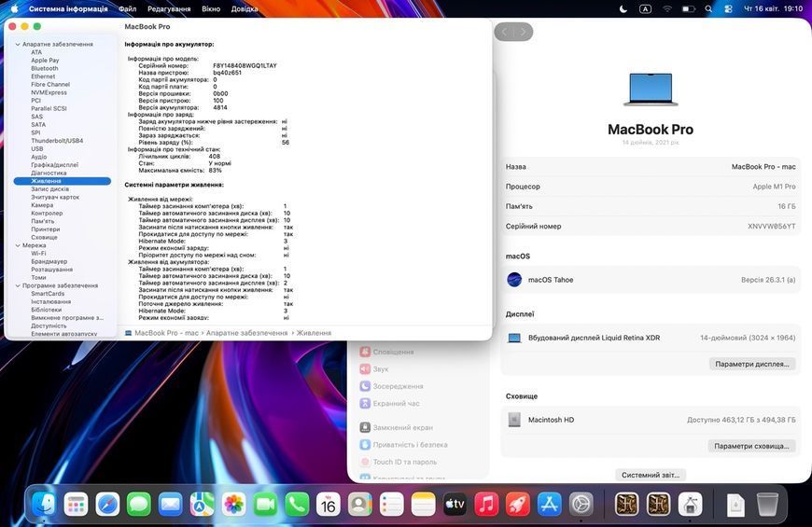
Task: Open Control Center in menu bar
Action: click(x=728, y=8)
